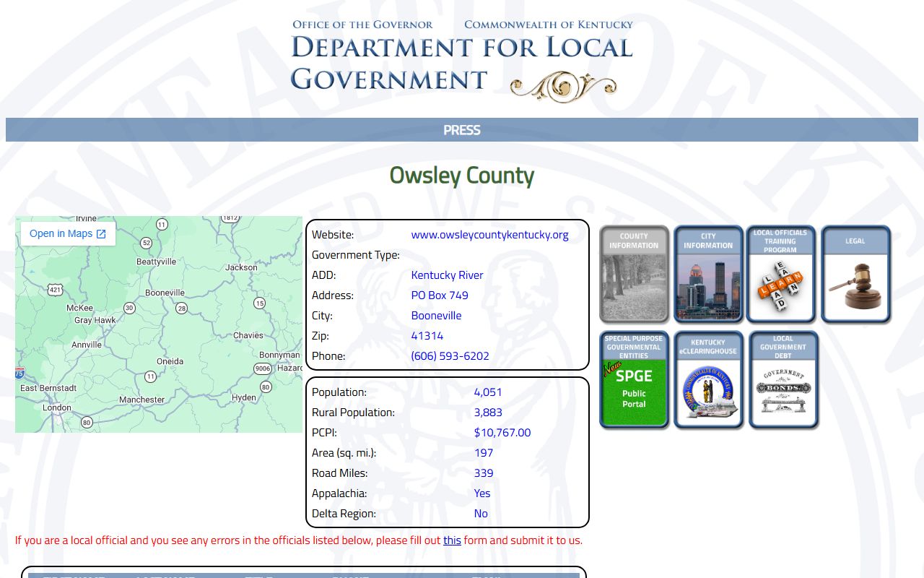Click the zip code 41314
The image size is (924, 578).
pyautogui.click(x=427, y=336)
